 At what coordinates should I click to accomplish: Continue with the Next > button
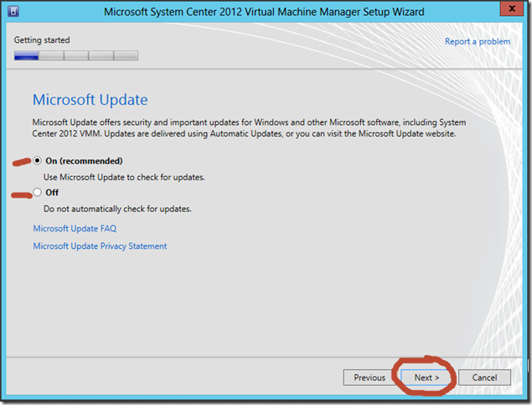point(426,377)
